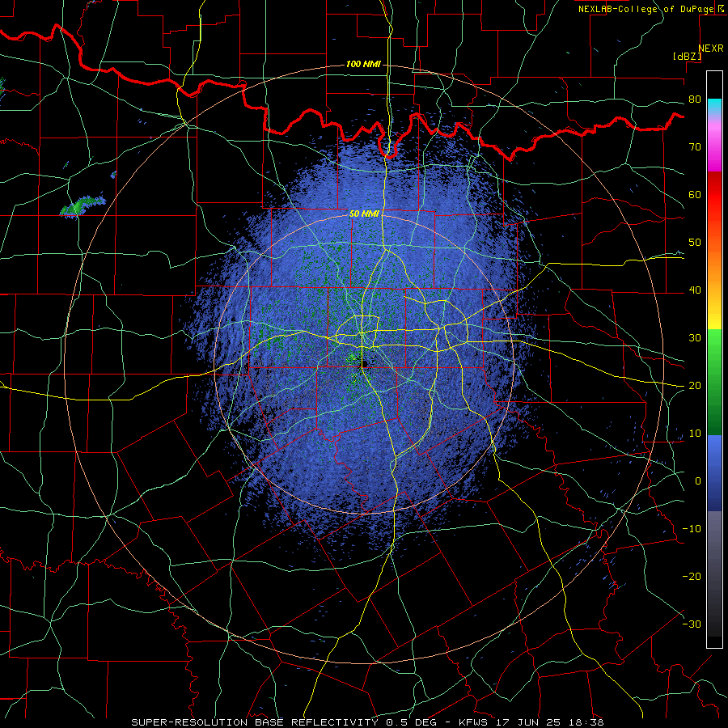728x728 pixels.
Task: Select the 10 value on the dBZ scale
Action: [x=695, y=434]
